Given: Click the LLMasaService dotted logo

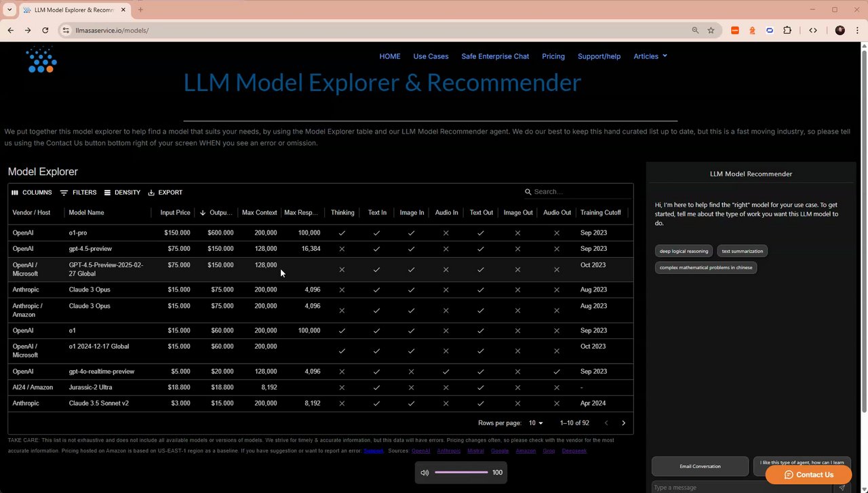Looking at the screenshot, I should (41, 60).
